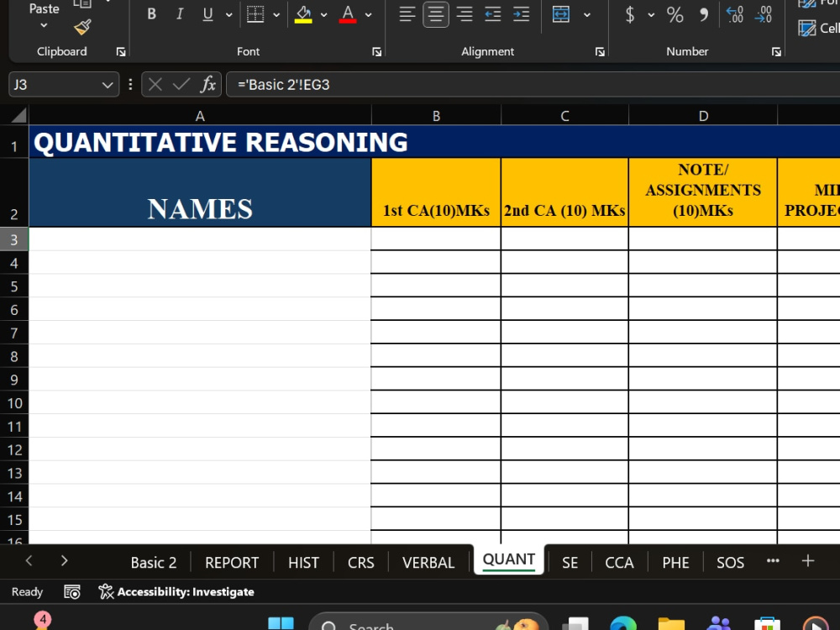This screenshot has height=630, width=840.
Task: Show more sheet tabs ellipsis
Action: click(773, 560)
